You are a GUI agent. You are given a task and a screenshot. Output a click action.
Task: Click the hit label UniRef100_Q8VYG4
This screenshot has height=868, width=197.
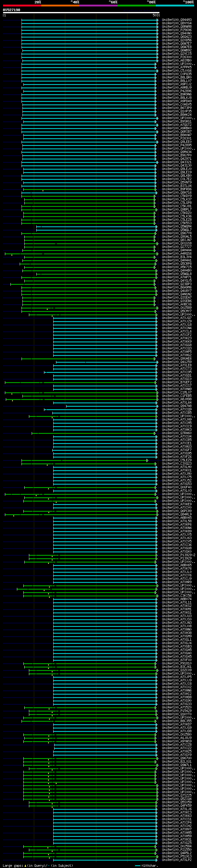(177, 23)
